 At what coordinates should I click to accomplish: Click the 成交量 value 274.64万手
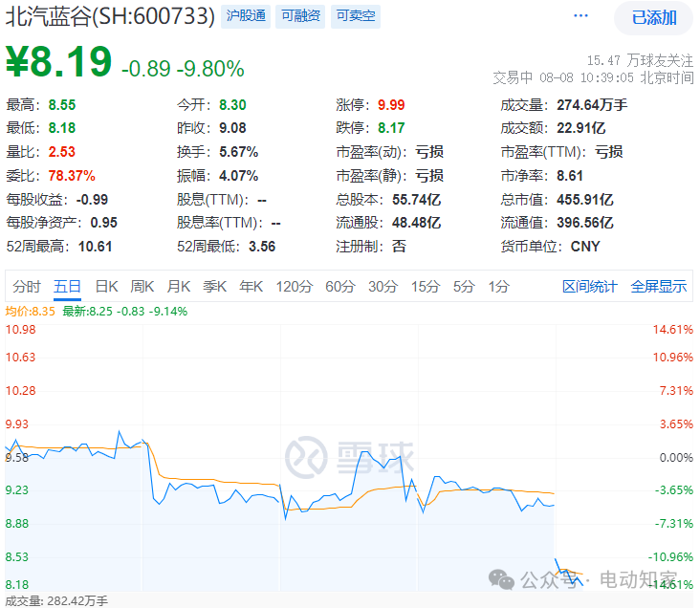(592, 105)
